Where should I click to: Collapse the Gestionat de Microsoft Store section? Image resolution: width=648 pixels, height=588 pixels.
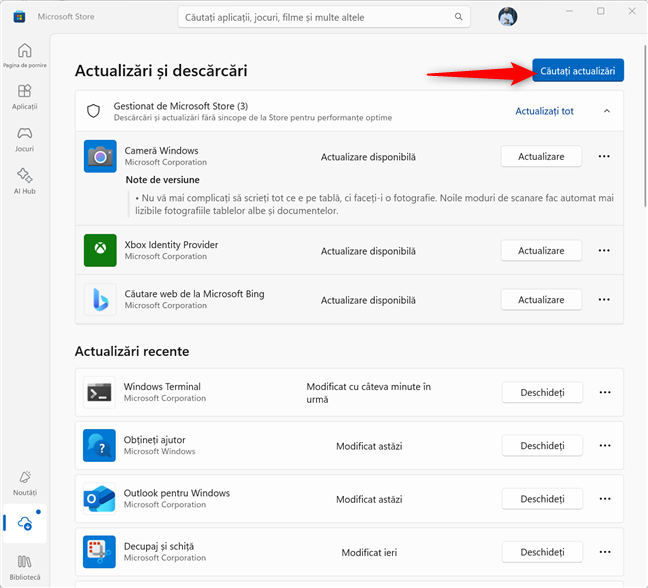pos(606,111)
